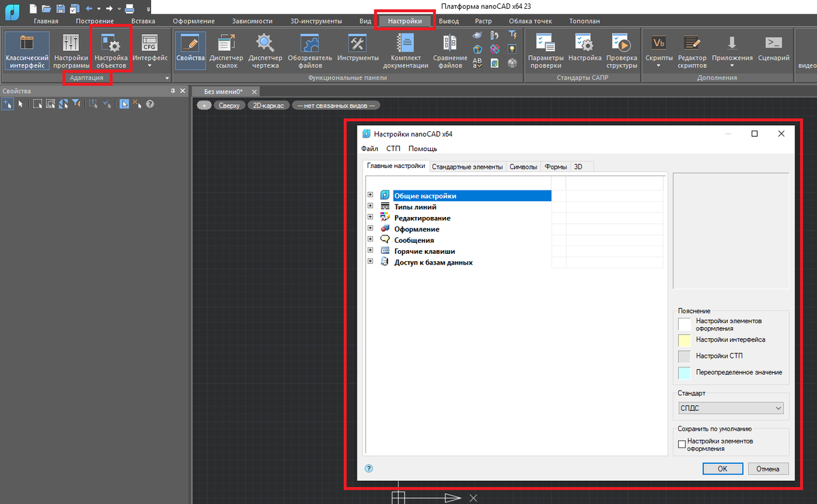
Task: Expand the Доступ к базам данных node
Action: 370,262
